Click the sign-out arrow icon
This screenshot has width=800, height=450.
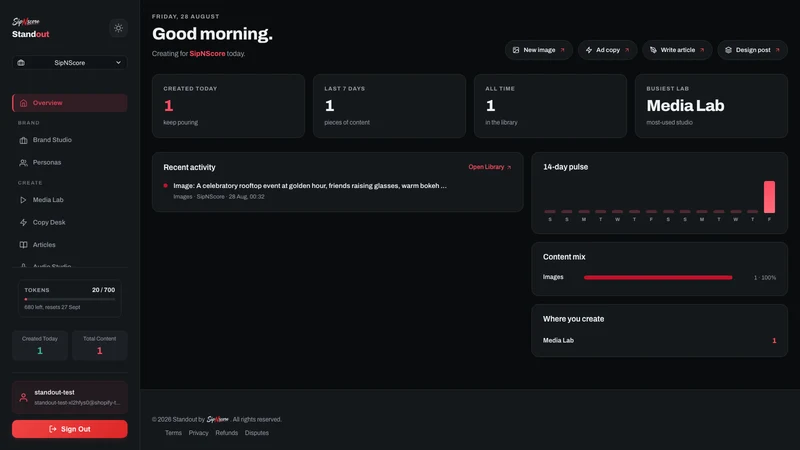tap(53, 429)
